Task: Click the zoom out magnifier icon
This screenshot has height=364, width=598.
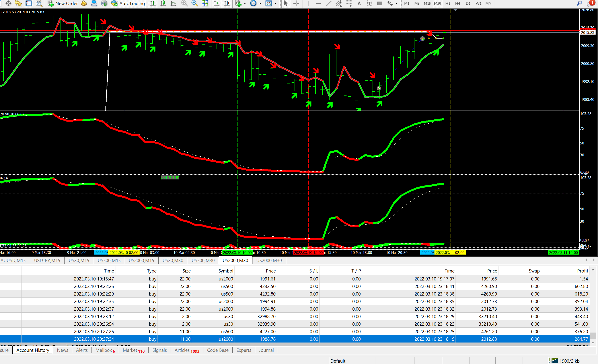Action: (x=194, y=3)
